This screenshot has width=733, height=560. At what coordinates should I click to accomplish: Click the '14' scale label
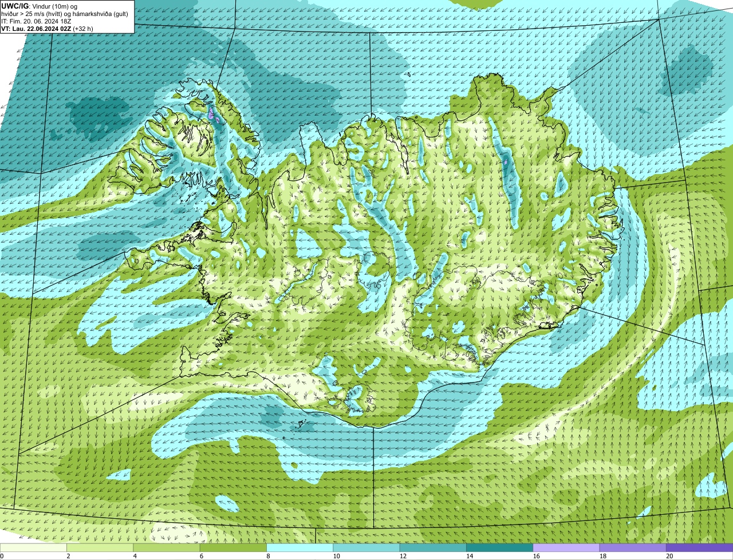pyautogui.click(x=469, y=556)
